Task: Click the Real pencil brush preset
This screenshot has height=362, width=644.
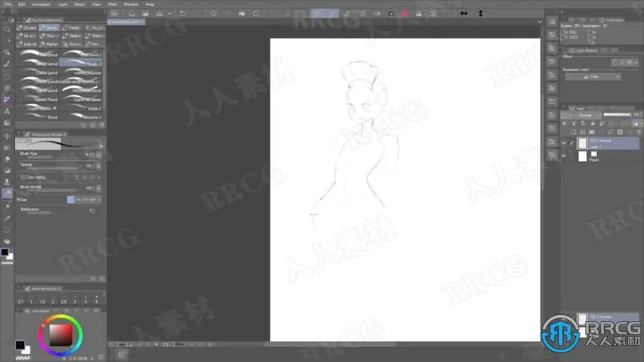Action: (38, 54)
